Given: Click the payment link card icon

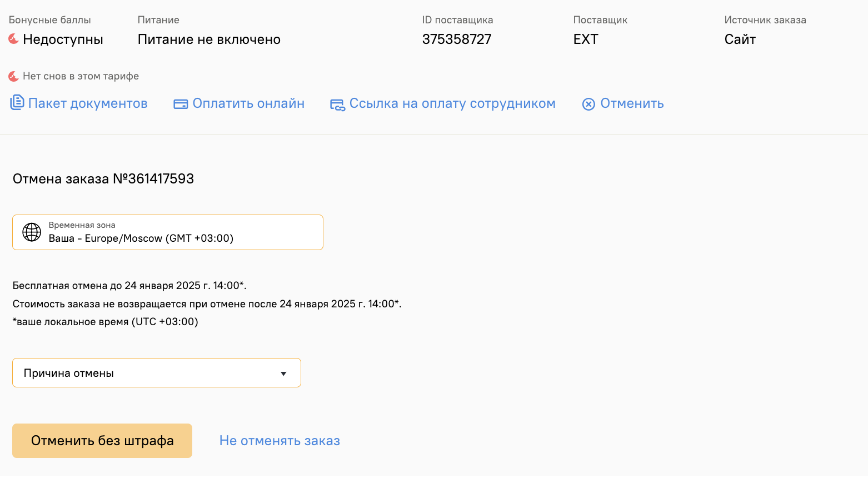Looking at the screenshot, I should coord(337,104).
